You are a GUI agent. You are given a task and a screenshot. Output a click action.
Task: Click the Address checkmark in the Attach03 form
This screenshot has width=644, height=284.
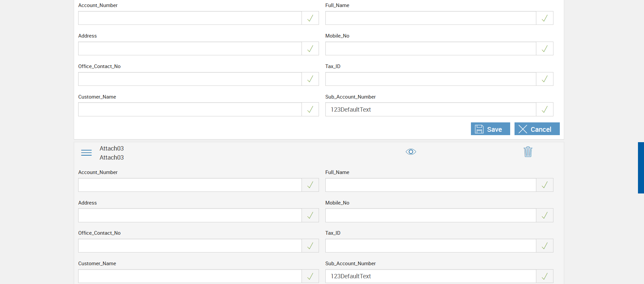point(310,216)
